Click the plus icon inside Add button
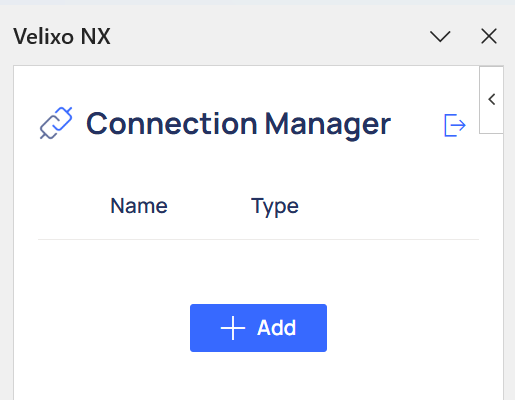 click(233, 328)
